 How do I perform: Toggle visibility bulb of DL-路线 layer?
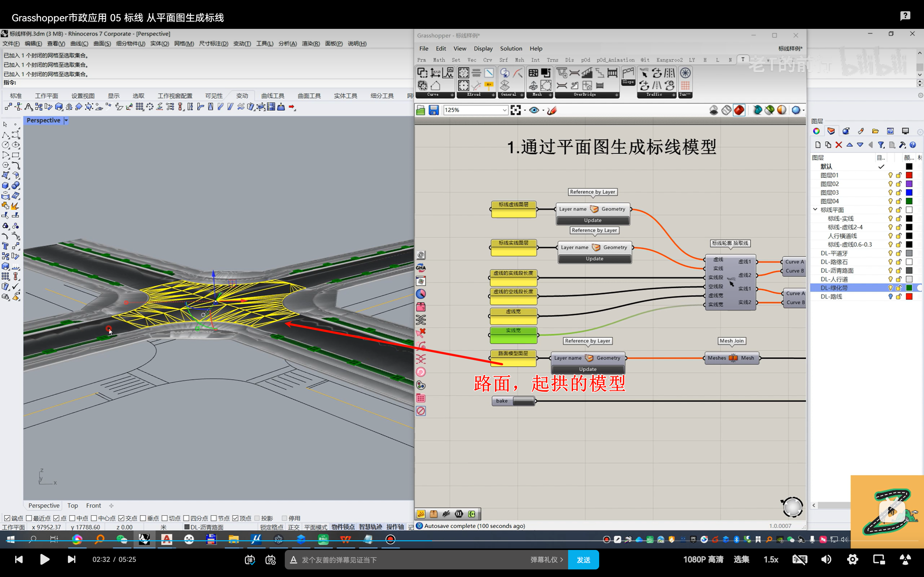890,296
